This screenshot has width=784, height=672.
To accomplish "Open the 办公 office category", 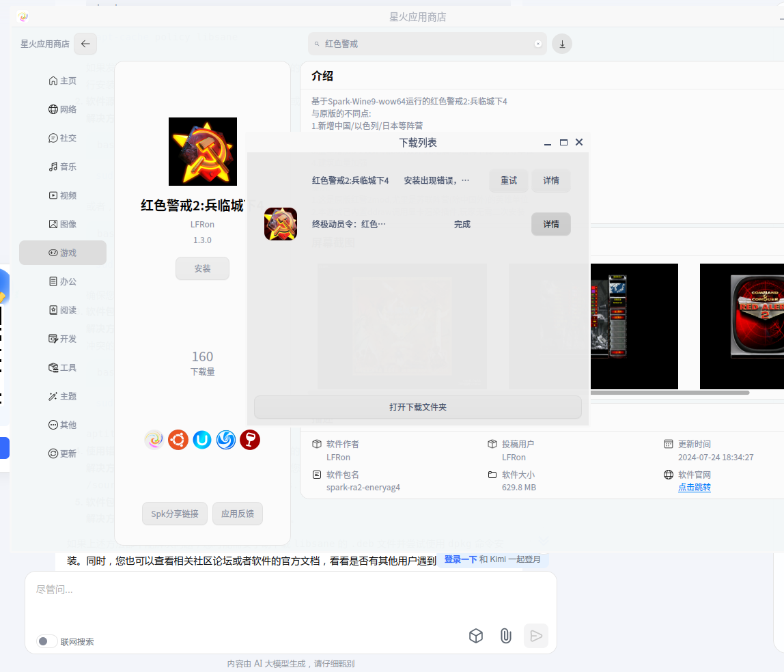I will coord(63,281).
